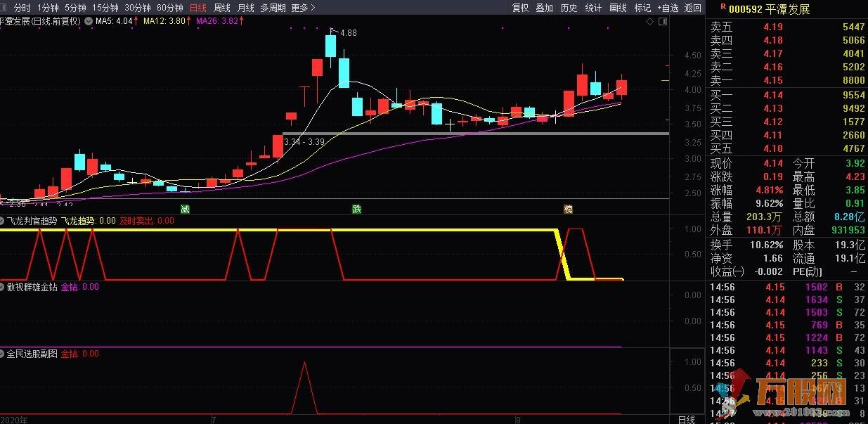This screenshot has width=868, height=424.
Task: Select the 买五 bid row at 4.10
Action: click(786, 148)
